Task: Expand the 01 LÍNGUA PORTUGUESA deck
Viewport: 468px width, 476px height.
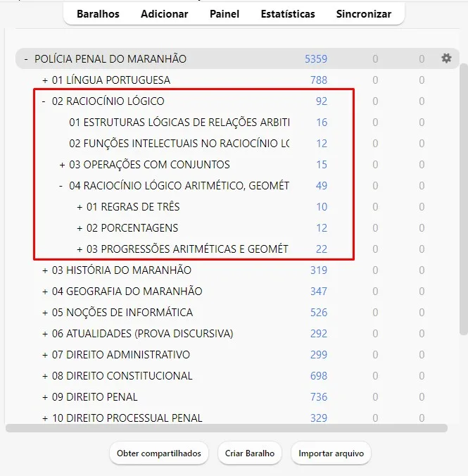Action: (45, 80)
